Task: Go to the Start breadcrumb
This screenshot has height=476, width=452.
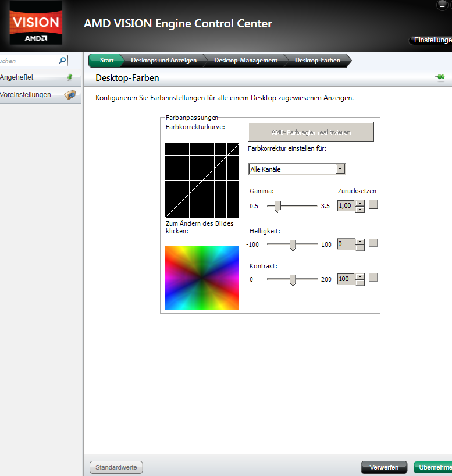Action: 106,60
